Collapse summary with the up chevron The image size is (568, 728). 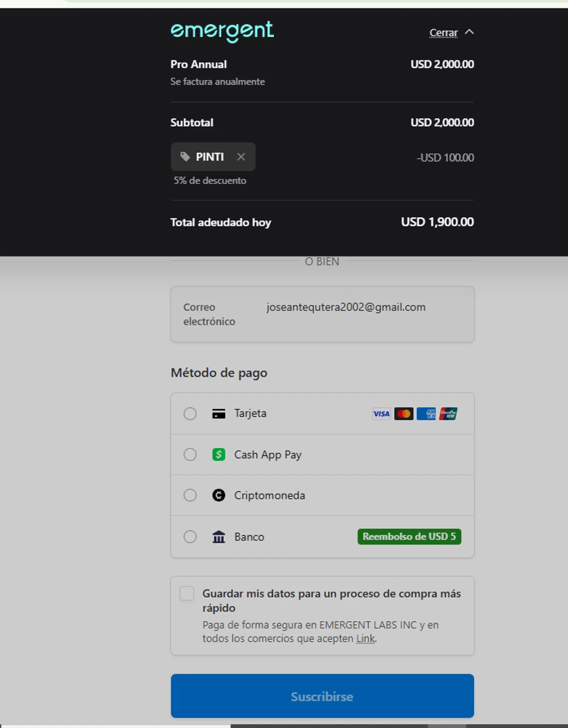click(x=469, y=32)
